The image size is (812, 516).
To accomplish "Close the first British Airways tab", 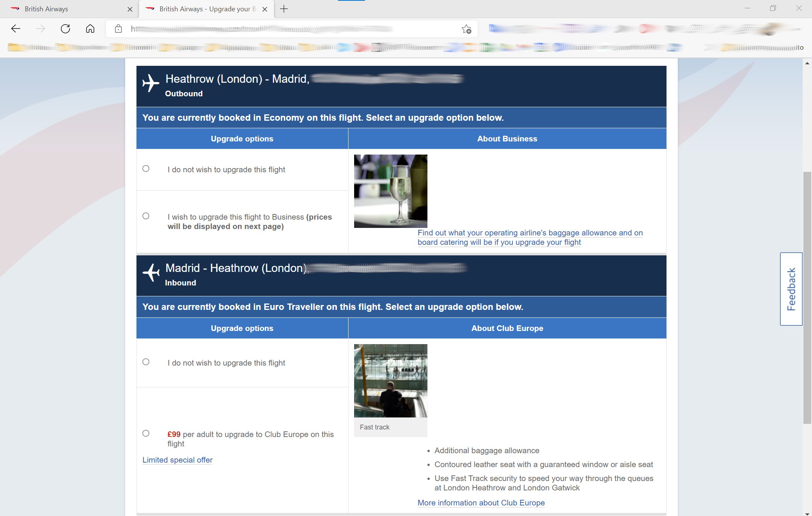I will tap(130, 9).
